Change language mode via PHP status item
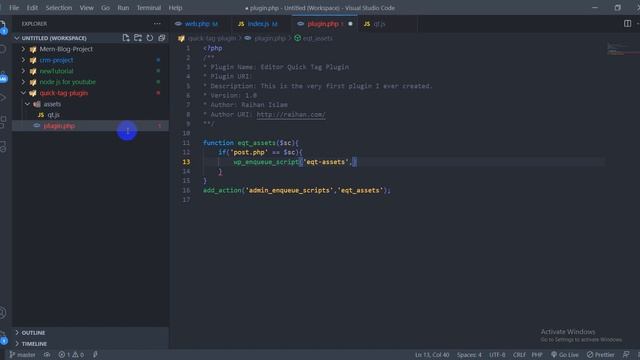640x360 pixels. pos(537,355)
